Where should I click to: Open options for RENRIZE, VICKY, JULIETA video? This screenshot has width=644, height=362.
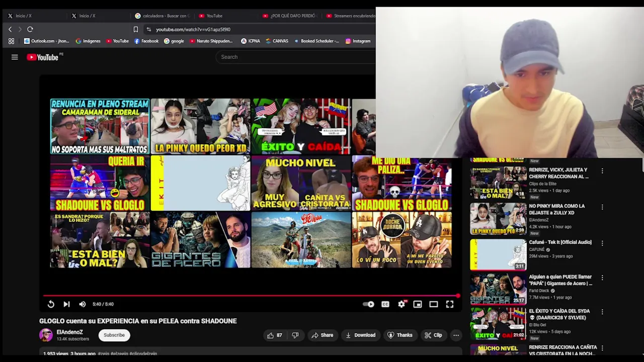pos(602,171)
